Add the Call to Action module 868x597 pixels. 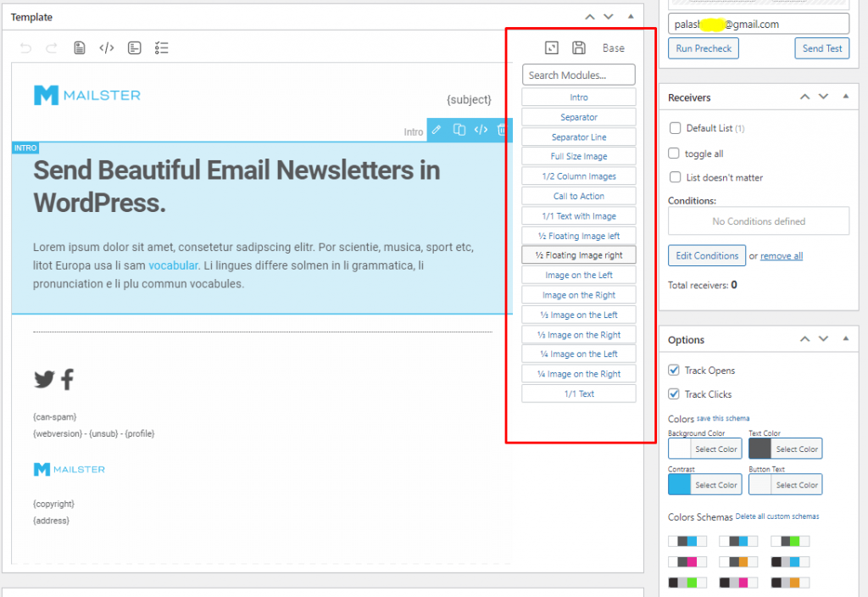pyautogui.click(x=578, y=195)
